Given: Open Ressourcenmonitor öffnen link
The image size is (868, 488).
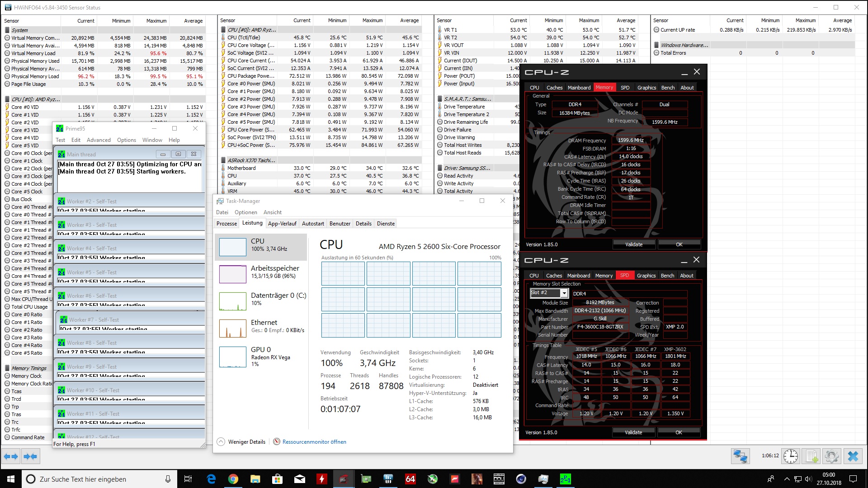Looking at the screenshot, I should point(314,442).
